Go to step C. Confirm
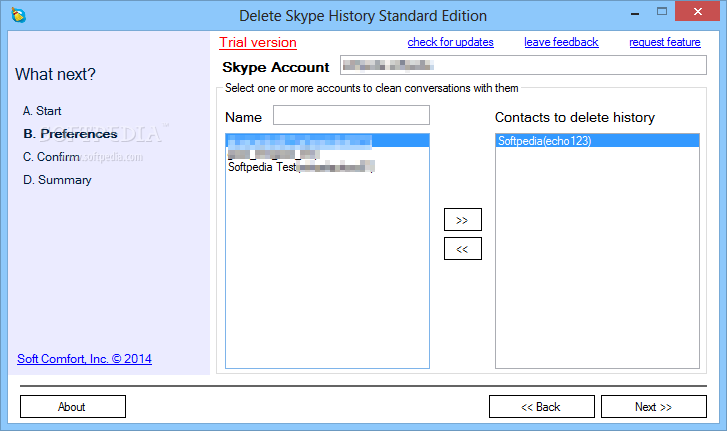727x431 pixels. [x=51, y=157]
